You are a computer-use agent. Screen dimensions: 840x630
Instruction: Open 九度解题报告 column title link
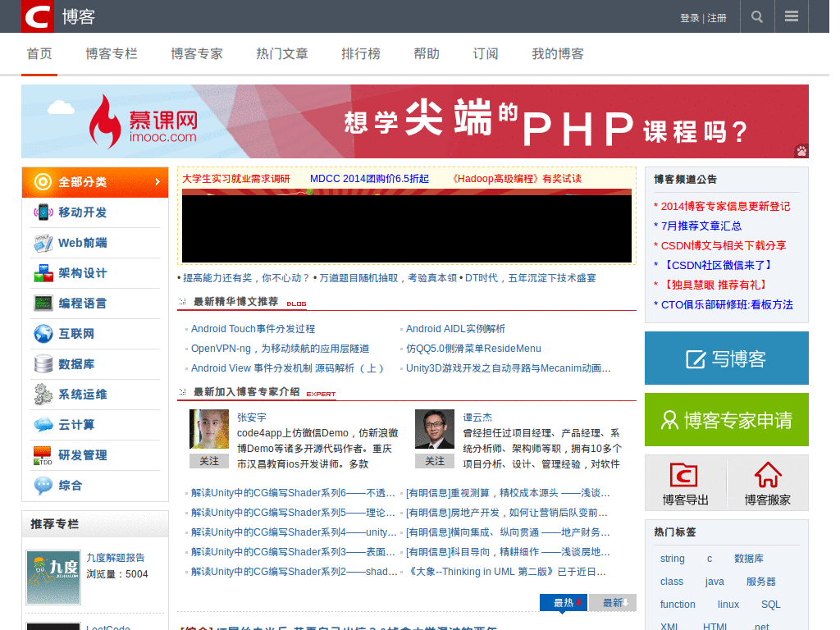[x=115, y=558]
